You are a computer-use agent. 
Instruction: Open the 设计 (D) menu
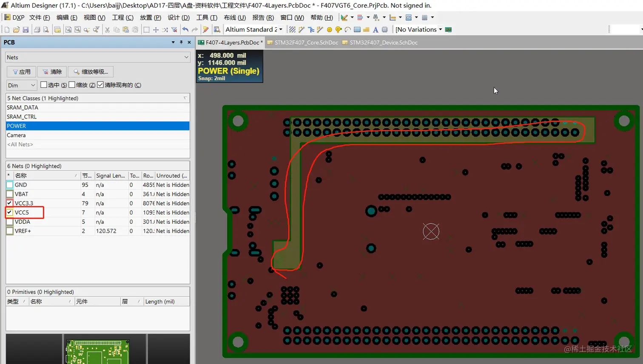click(x=178, y=17)
